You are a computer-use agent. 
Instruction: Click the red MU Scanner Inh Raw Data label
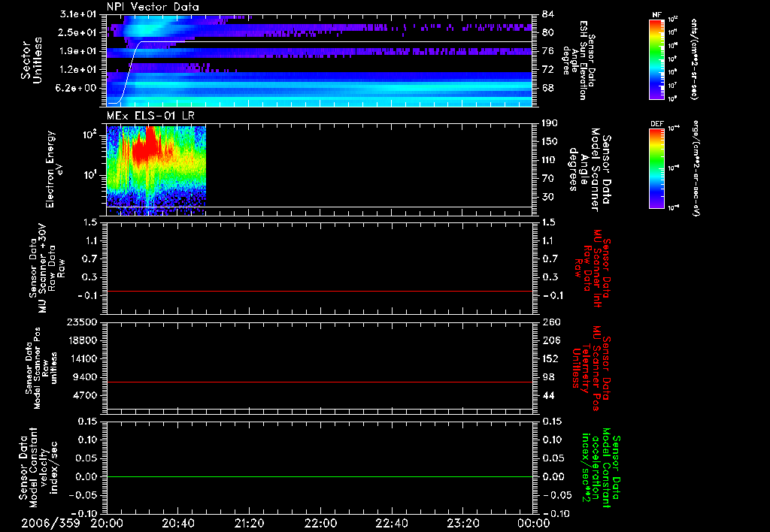tap(593, 268)
